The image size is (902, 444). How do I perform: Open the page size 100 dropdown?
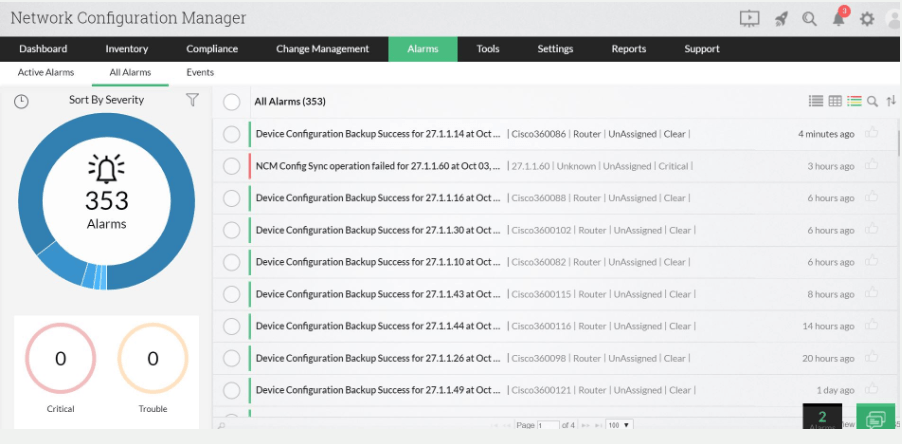pyautogui.click(x=620, y=425)
